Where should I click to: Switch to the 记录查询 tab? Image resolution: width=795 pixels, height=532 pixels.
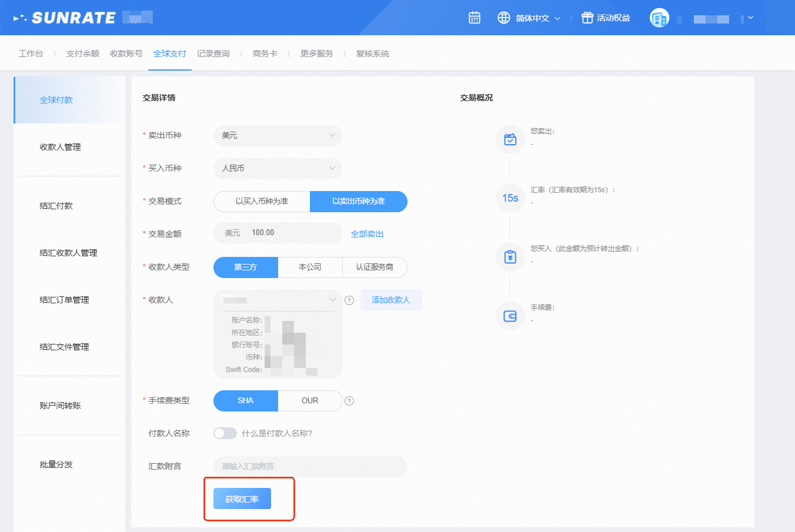pos(213,53)
